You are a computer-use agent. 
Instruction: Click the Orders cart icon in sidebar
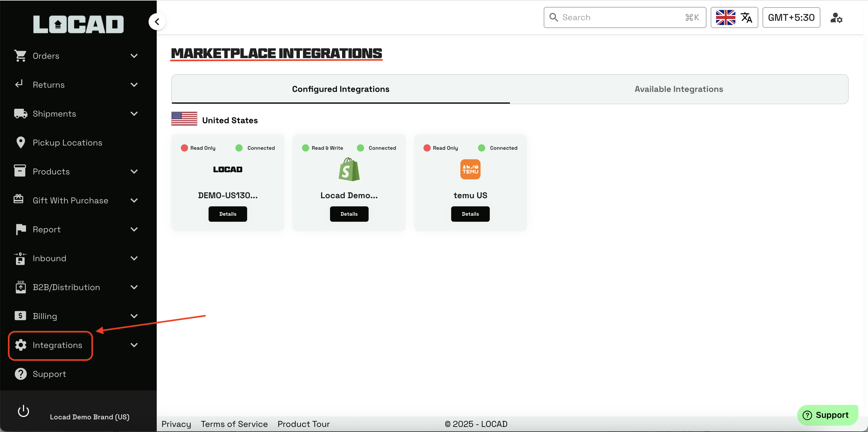point(20,55)
